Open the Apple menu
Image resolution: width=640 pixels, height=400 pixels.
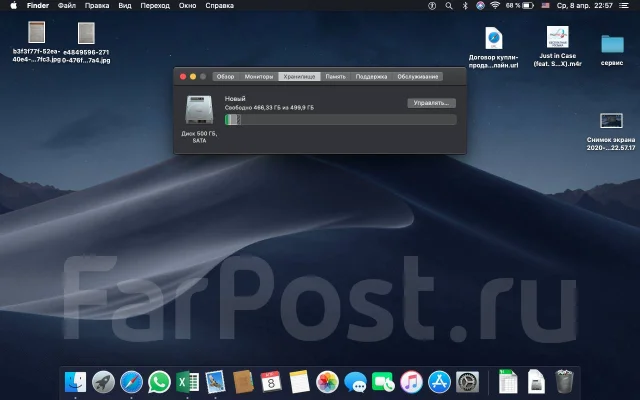tap(13, 6)
